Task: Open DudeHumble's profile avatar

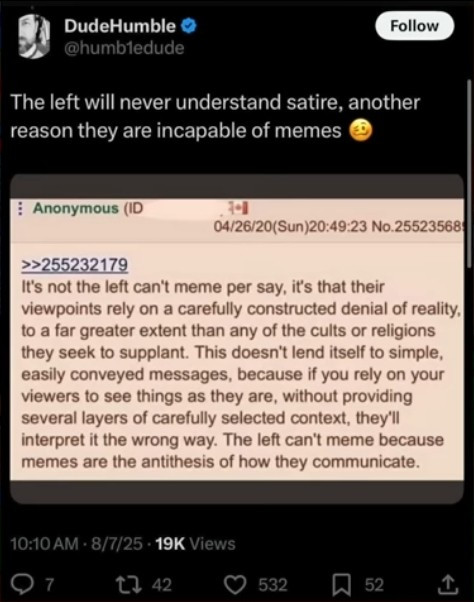Action: pos(34,36)
